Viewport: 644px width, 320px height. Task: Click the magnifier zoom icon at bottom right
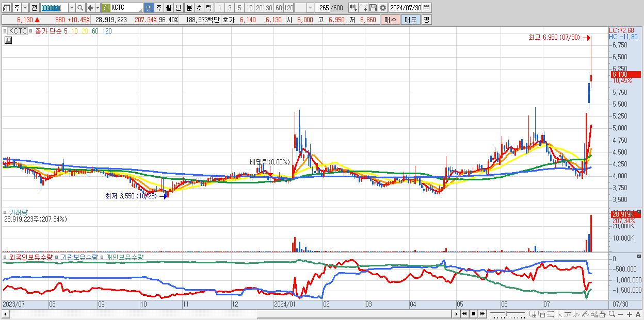tap(611, 314)
